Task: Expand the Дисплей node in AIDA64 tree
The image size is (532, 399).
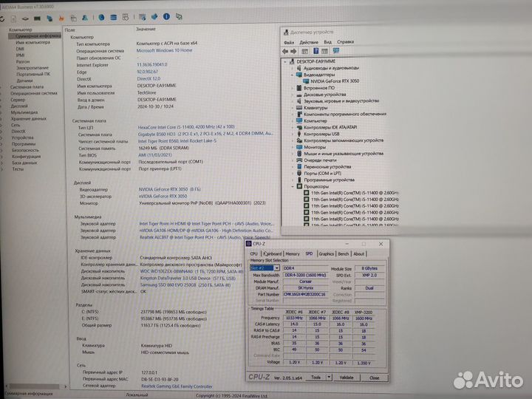Action: coord(1,106)
